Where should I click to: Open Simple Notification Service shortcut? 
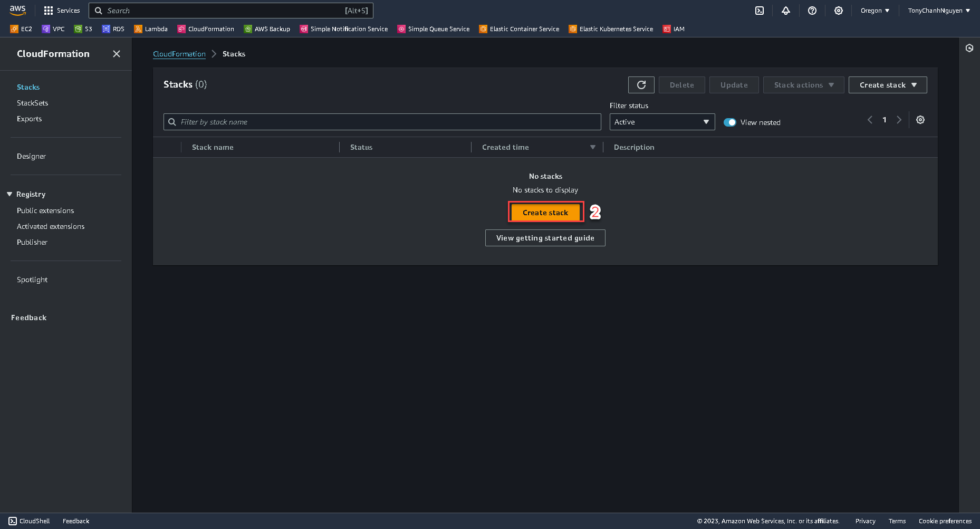tap(344, 29)
